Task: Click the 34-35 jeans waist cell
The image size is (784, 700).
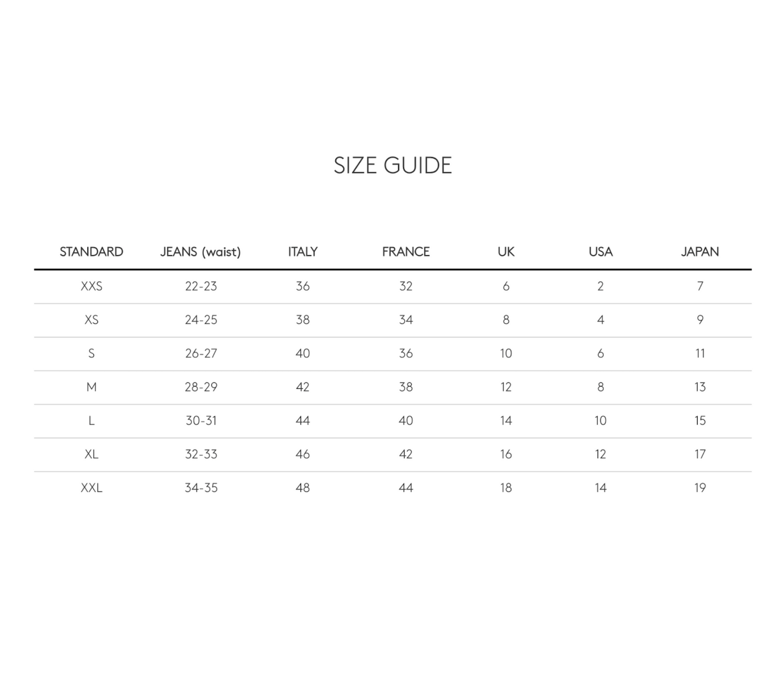Action: tap(201, 488)
